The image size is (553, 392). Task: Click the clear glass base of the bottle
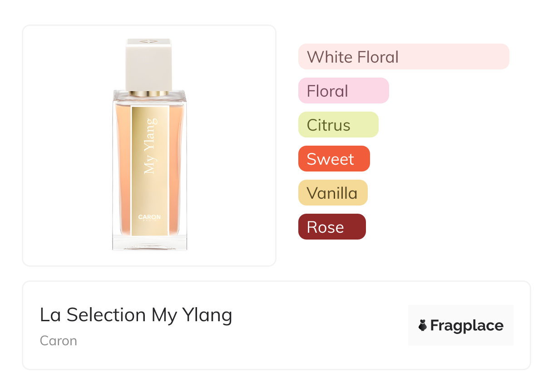149,243
